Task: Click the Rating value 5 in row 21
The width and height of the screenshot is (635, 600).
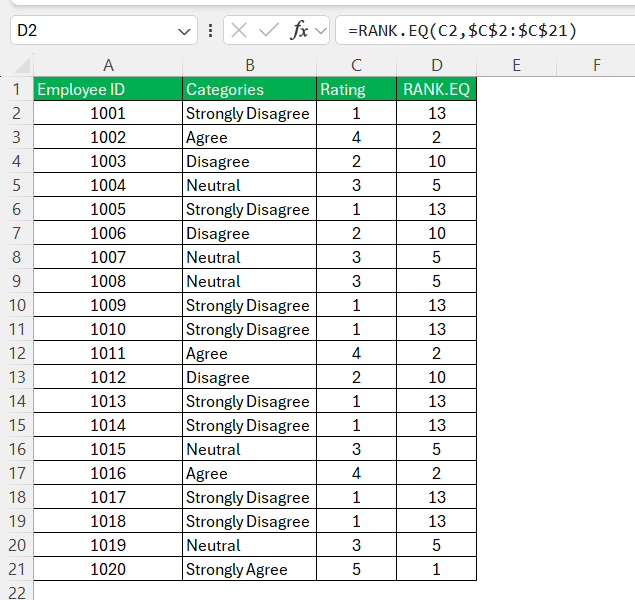Action: pos(356,569)
